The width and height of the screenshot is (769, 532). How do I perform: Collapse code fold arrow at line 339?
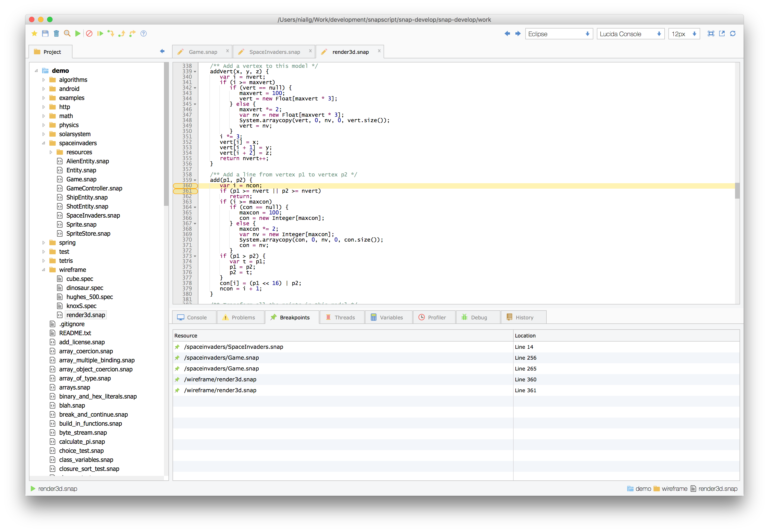(x=195, y=72)
